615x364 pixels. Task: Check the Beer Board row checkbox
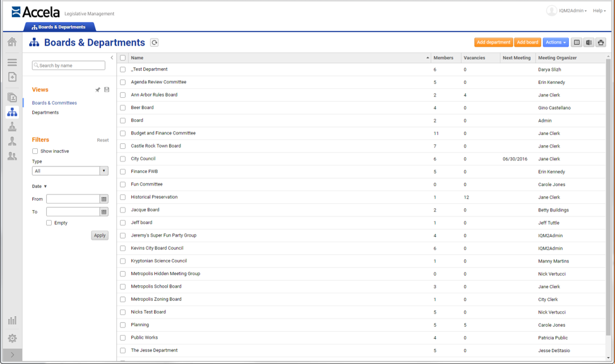(x=122, y=108)
